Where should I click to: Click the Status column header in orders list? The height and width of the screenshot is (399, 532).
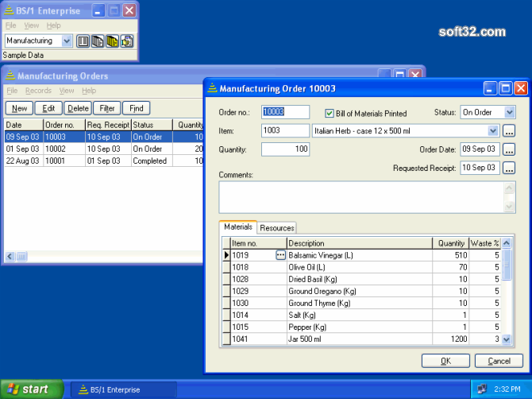pyautogui.click(x=152, y=125)
